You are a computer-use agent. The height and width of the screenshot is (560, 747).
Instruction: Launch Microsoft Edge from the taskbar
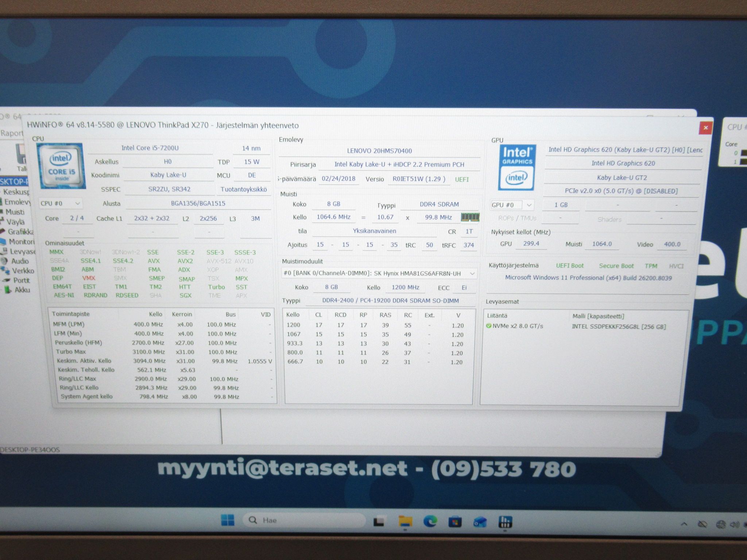430,521
